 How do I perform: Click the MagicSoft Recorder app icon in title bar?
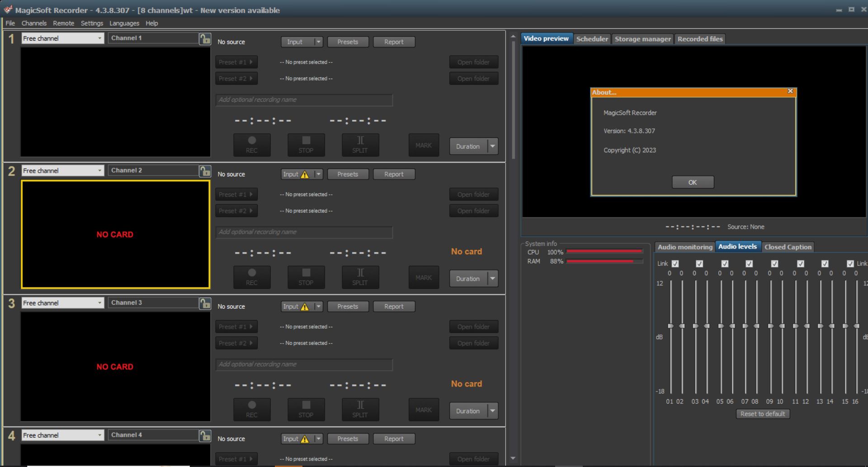point(8,9)
